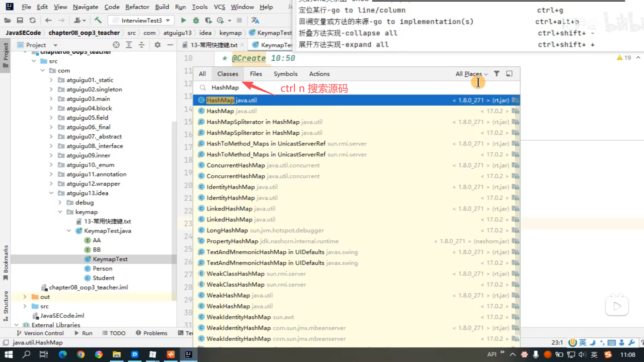Click the Debug bug icon
This screenshot has width=644, height=362.
[196, 20]
